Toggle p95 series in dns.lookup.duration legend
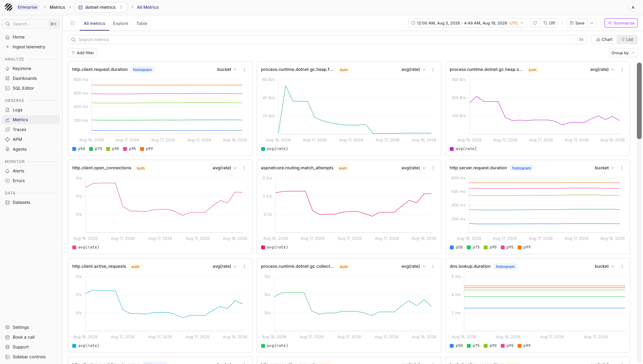The width and height of the screenshot is (643, 364). coord(507,346)
